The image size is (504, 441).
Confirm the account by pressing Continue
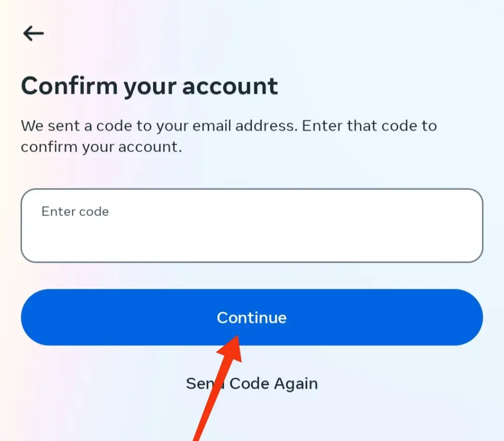(252, 317)
